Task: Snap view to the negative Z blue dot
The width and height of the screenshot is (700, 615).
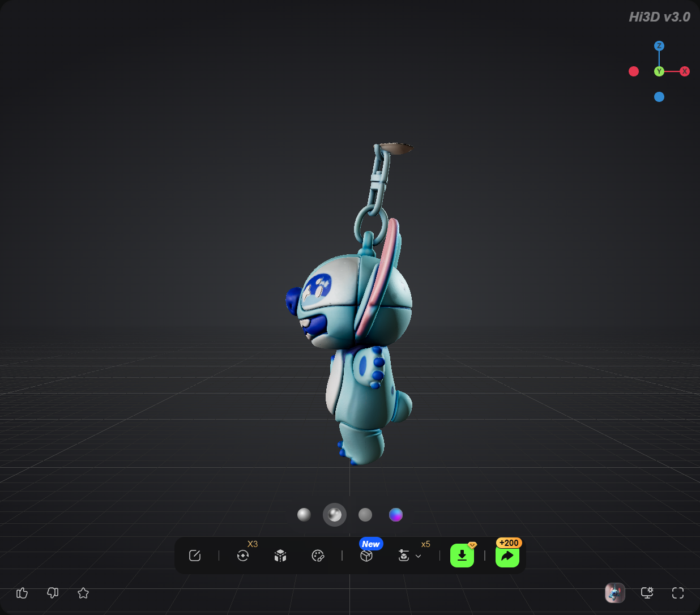Action: pos(659,97)
